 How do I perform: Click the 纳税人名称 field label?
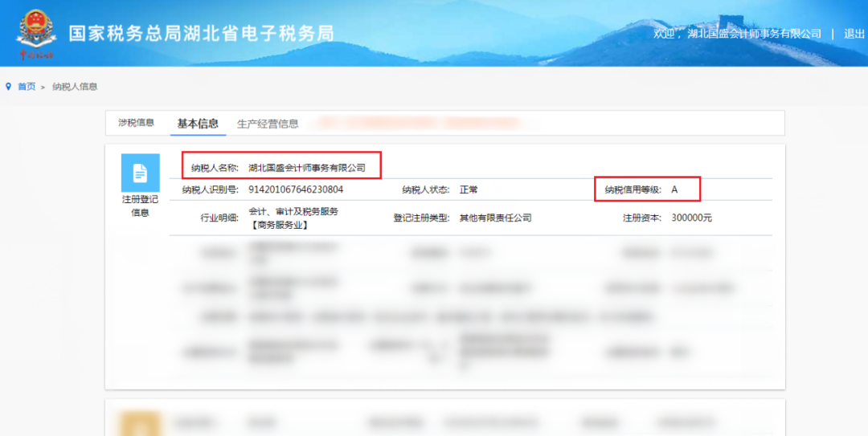pos(215,168)
